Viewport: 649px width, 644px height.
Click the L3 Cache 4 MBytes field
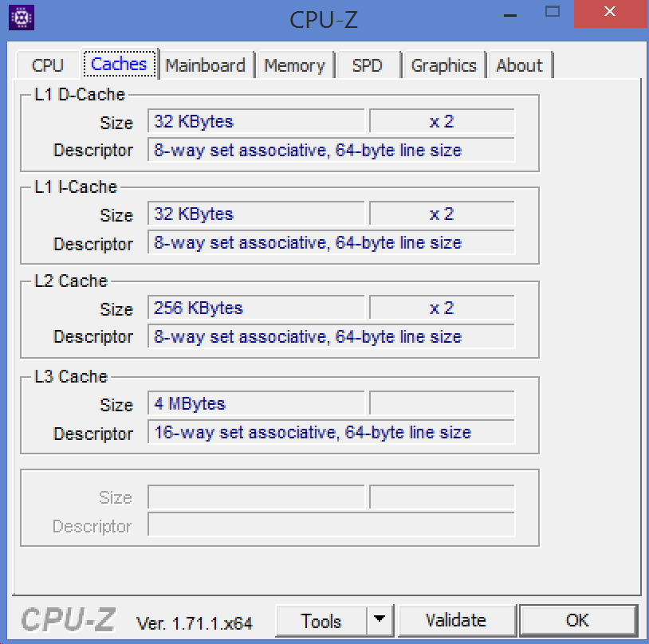click(x=256, y=404)
